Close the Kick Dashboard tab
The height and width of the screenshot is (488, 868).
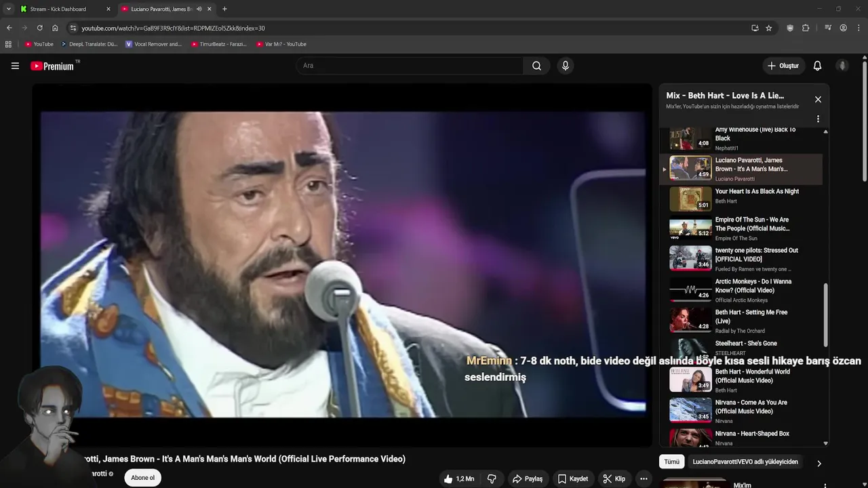tap(108, 9)
